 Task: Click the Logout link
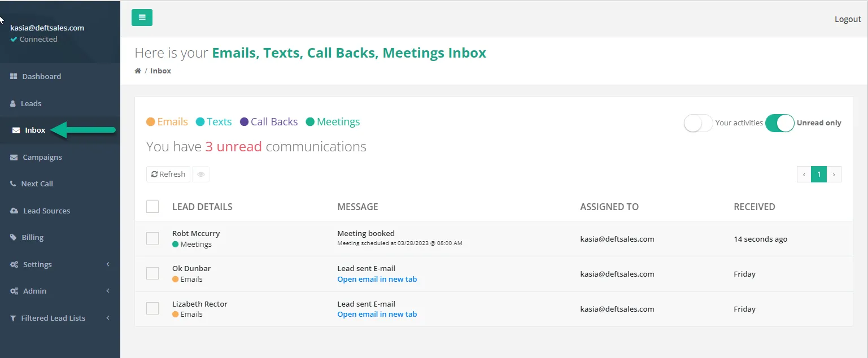(x=848, y=19)
